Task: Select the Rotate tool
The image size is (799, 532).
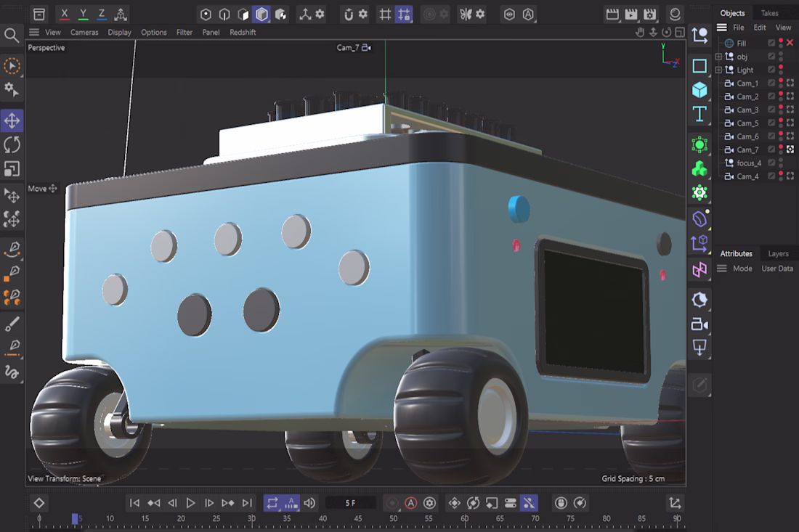Action: pyautogui.click(x=12, y=144)
